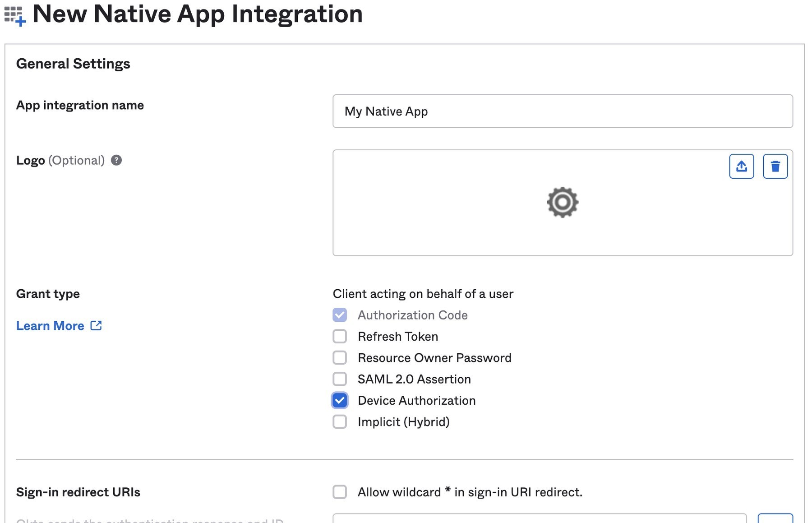Click the external link icon beside Learn More

(x=96, y=325)
